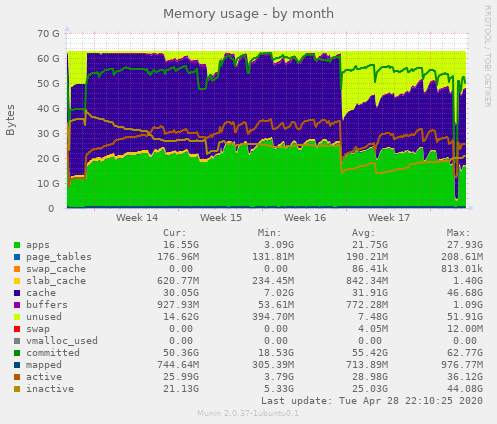Click the 'Week 16' x-axis label
Screen dimensions: 497x424
(305, 218)
